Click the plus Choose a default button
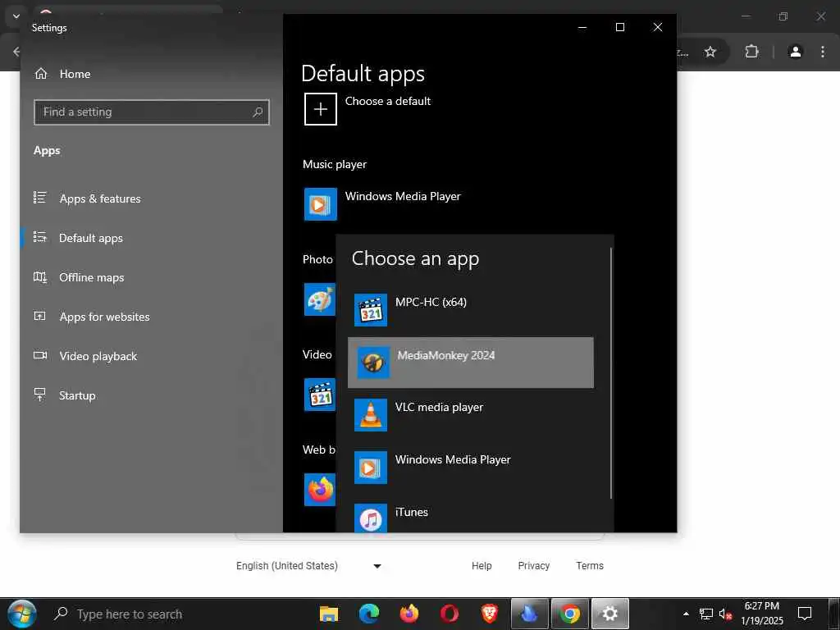This screenshot has width=840, height=630. (321, 109)
